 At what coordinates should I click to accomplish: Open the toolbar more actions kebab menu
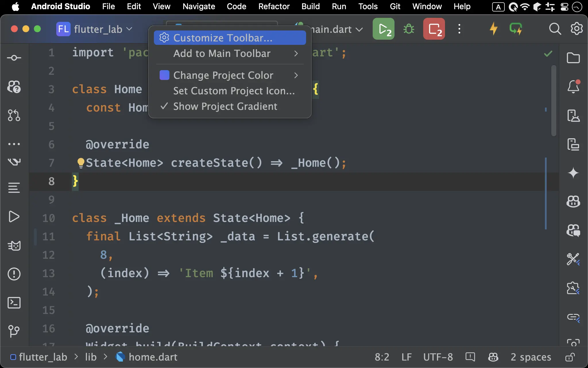459,29
